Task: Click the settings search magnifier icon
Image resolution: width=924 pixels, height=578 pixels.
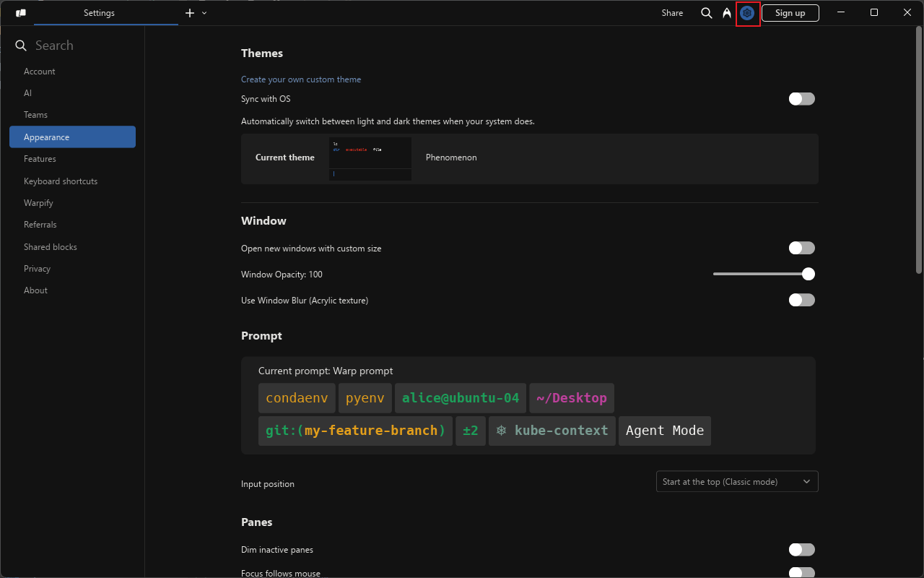Action: pos(21,46)
